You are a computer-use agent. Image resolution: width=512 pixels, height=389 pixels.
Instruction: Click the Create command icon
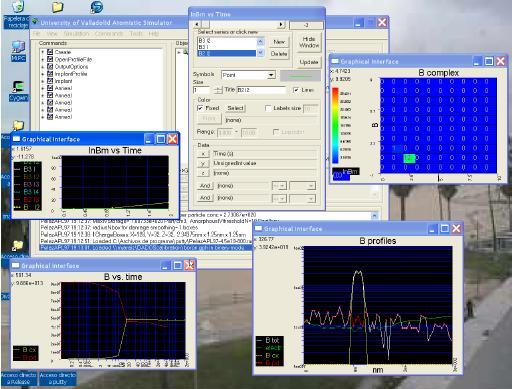pos(50,52)
